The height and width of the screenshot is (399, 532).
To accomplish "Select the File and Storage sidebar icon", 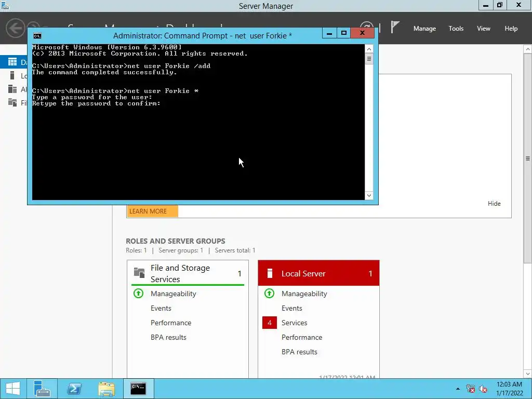I will (12, 102).
